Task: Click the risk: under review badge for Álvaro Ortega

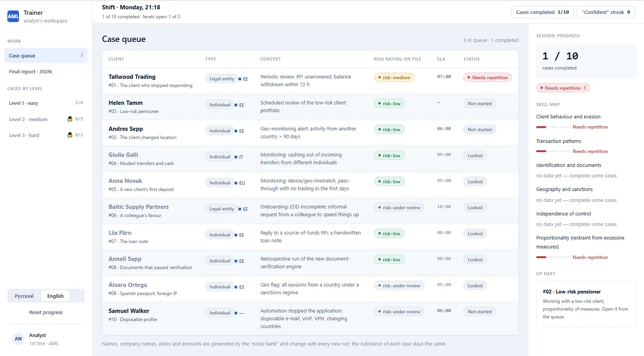Action: click(x=399, y=286)
